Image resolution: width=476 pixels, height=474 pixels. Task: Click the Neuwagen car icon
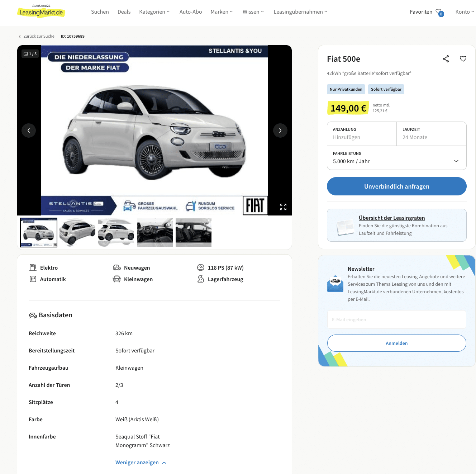coord(117,267)
